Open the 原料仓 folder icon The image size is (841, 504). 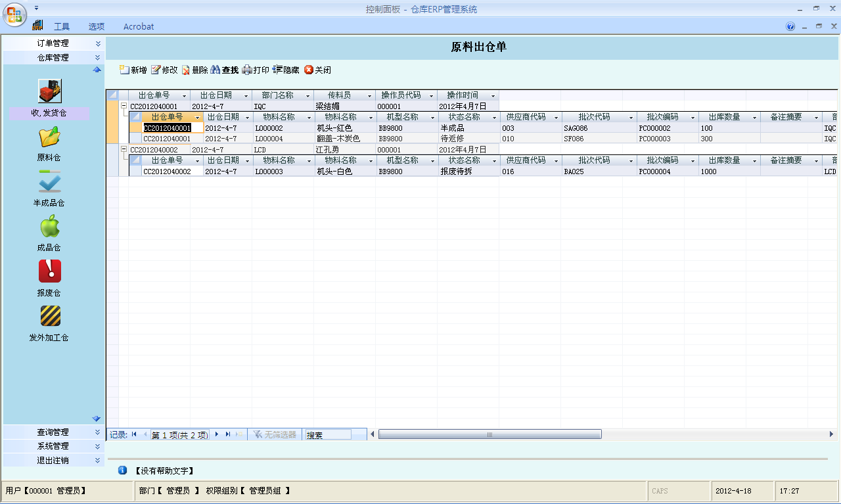50,136
